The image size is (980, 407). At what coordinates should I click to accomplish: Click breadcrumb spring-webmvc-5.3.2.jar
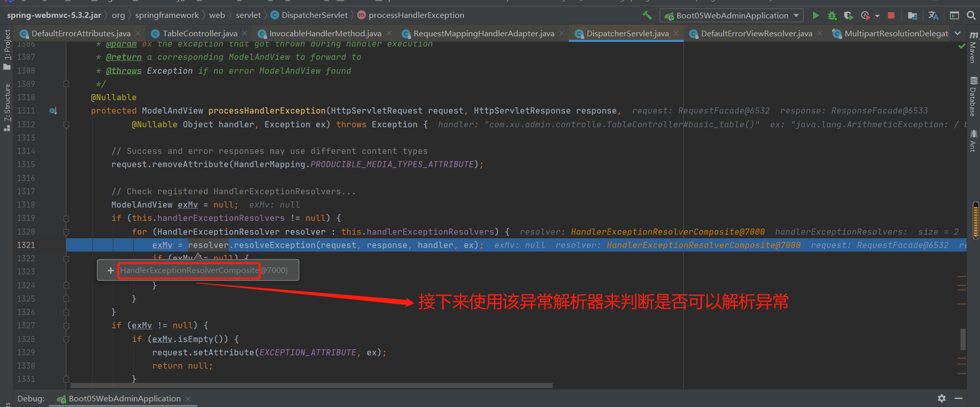pyautogui.click(x=54, y=15)
